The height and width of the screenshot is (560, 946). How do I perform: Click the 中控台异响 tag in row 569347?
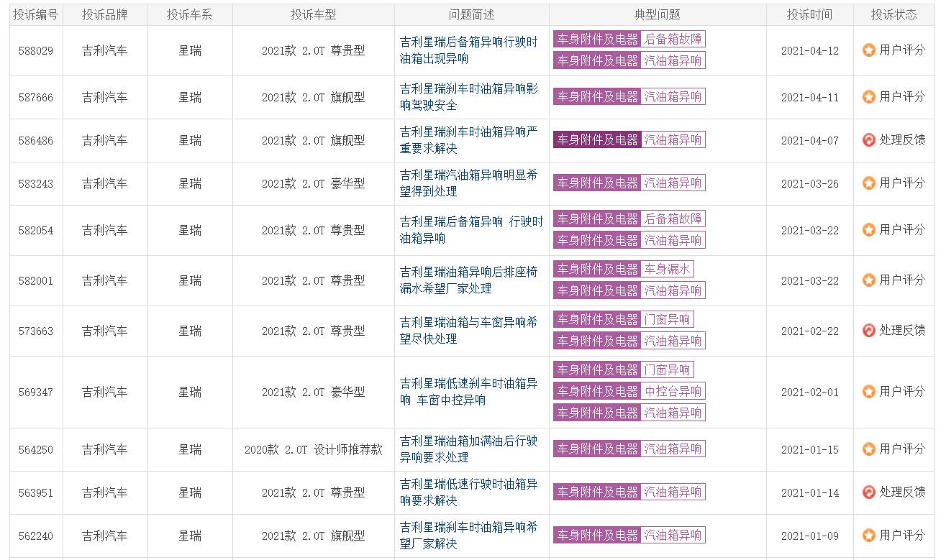673,392
